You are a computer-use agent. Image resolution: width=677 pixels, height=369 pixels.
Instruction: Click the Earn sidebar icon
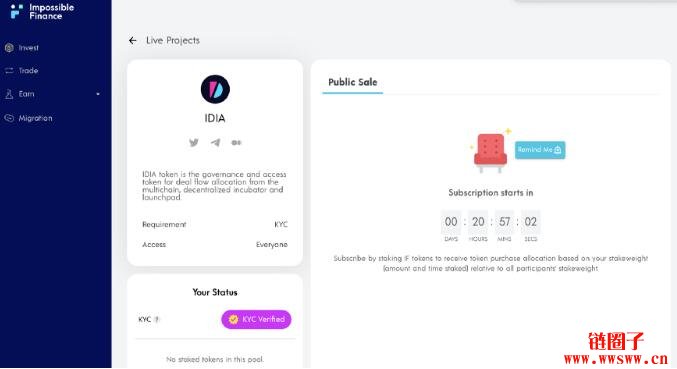pyautogui.click(x=9, y=94)
